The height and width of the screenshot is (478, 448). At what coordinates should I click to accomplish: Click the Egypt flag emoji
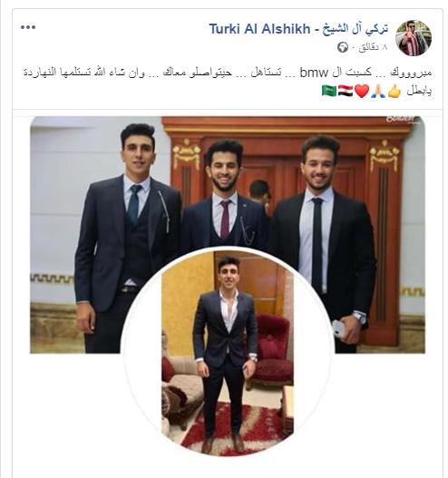(x=346, y=91)
